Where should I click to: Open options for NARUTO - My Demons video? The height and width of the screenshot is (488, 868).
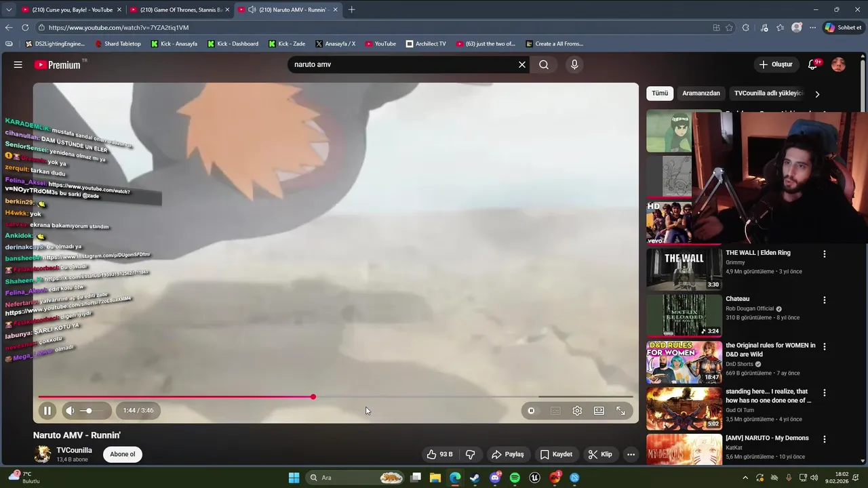(x=825, y=439)
